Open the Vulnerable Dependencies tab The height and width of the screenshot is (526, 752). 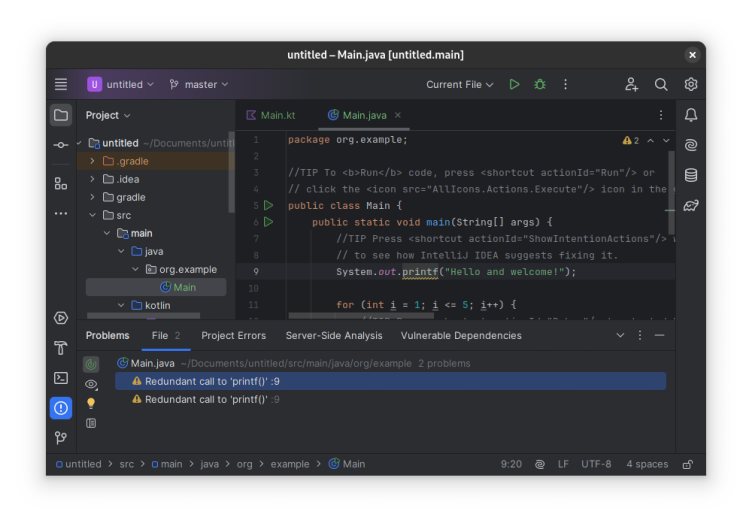(461, 336)
